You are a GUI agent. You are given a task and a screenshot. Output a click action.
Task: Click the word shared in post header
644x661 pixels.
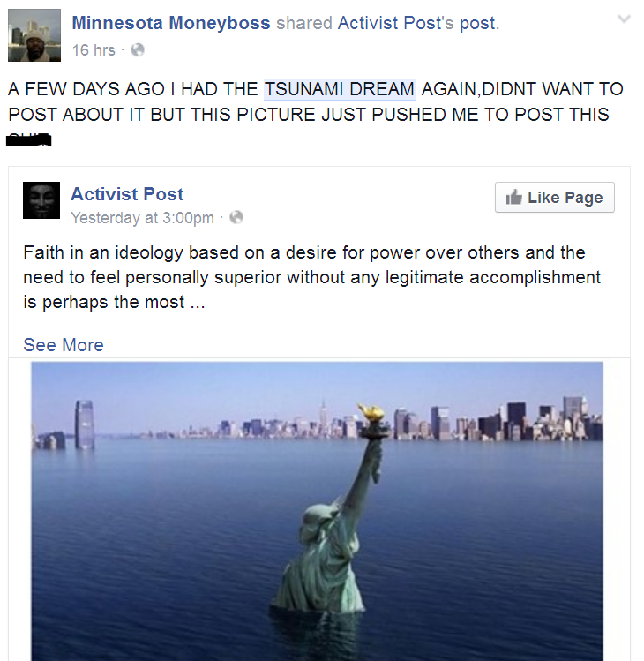(303, 23)
